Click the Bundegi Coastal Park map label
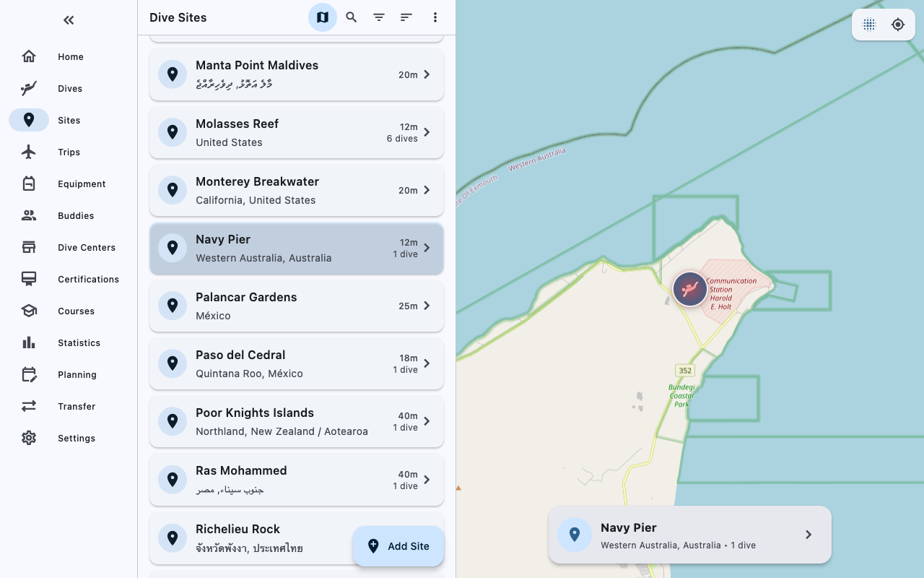Screen dimensions: 924x578 [x=682, y=395]
